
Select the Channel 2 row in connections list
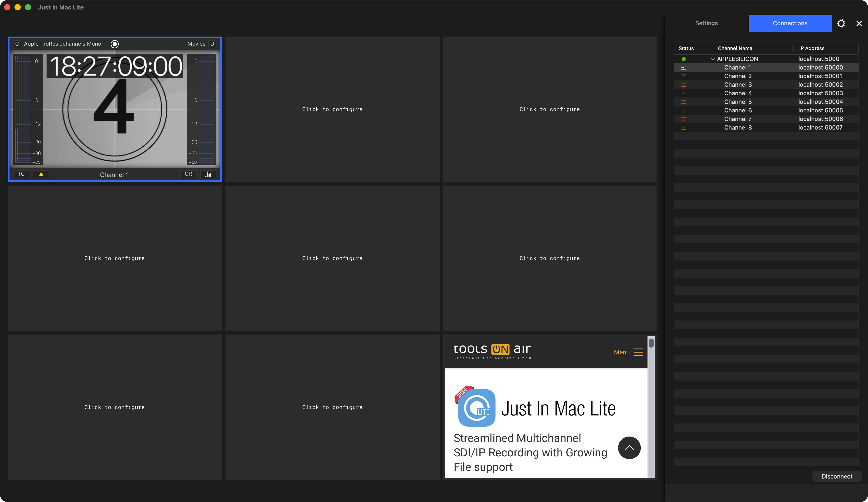pos(766,76)
